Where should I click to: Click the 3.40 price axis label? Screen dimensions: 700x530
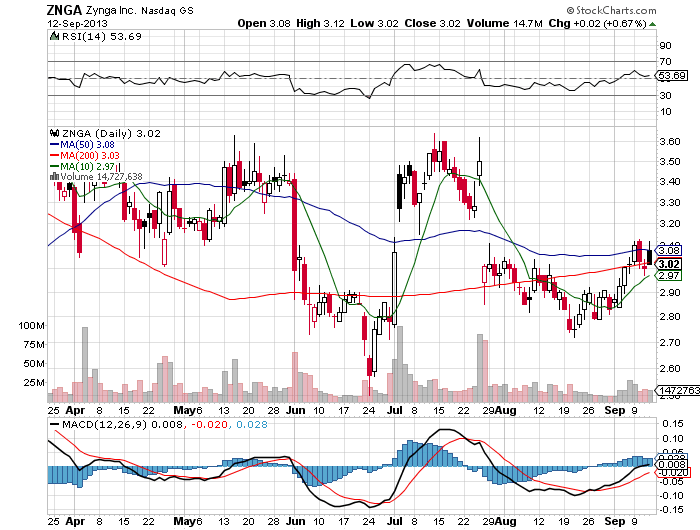point(670,181)
